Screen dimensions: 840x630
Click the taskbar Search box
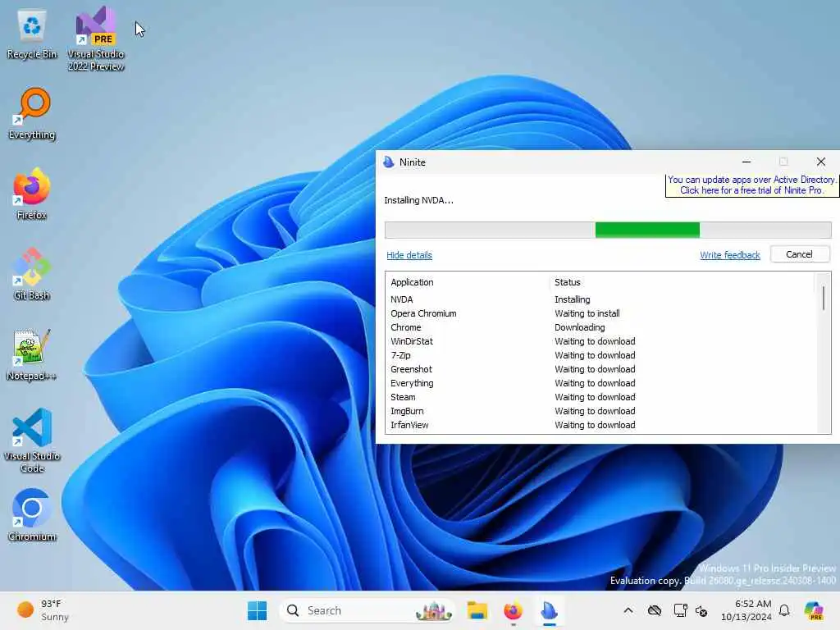click(367, 610)
